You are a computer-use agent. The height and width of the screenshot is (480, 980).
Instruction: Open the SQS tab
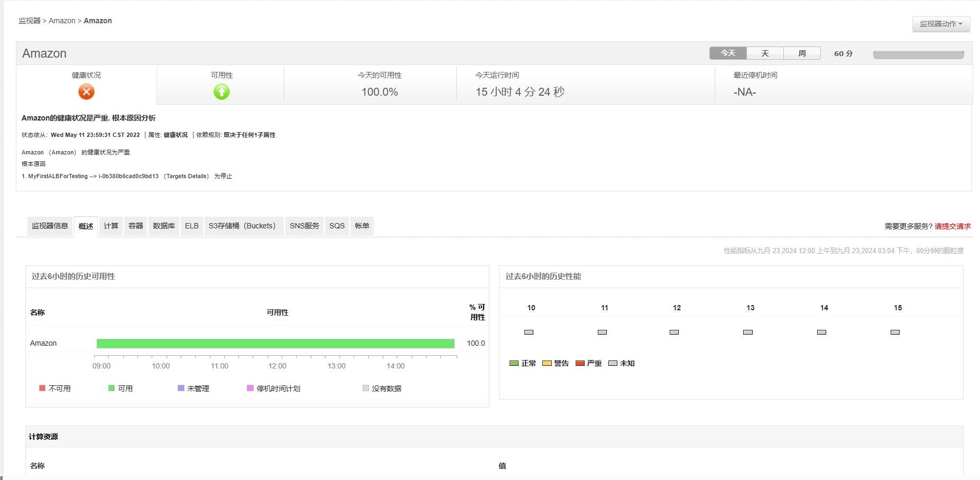point(337,226)
